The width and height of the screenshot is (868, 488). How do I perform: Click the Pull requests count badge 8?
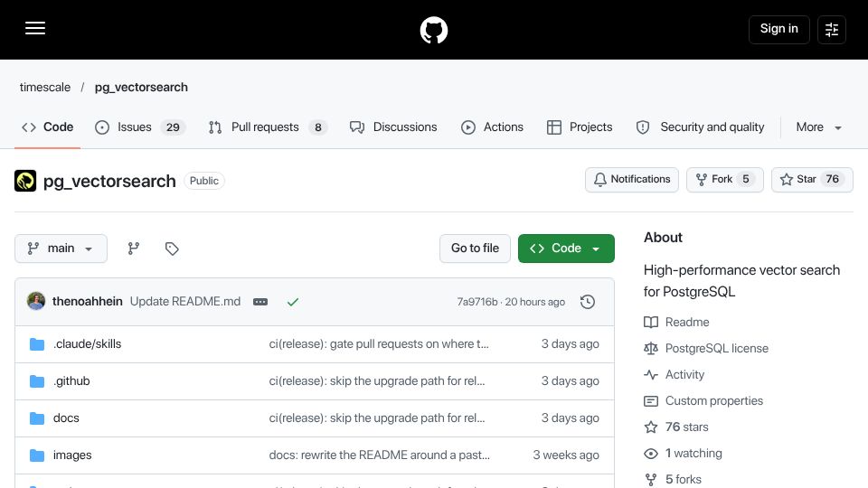[x=317, y=127]
